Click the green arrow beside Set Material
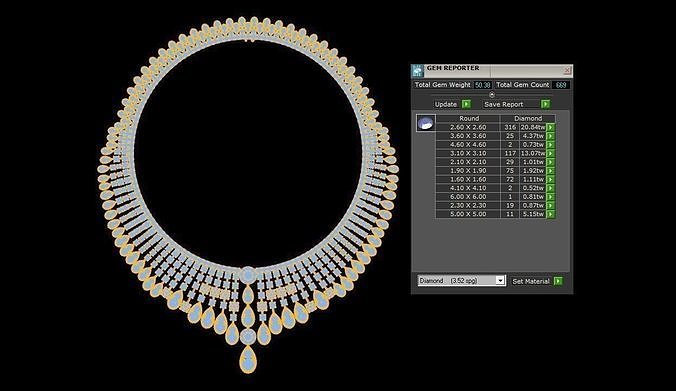Viewport: 676px width, 391px height. click(x=558, y=281)
